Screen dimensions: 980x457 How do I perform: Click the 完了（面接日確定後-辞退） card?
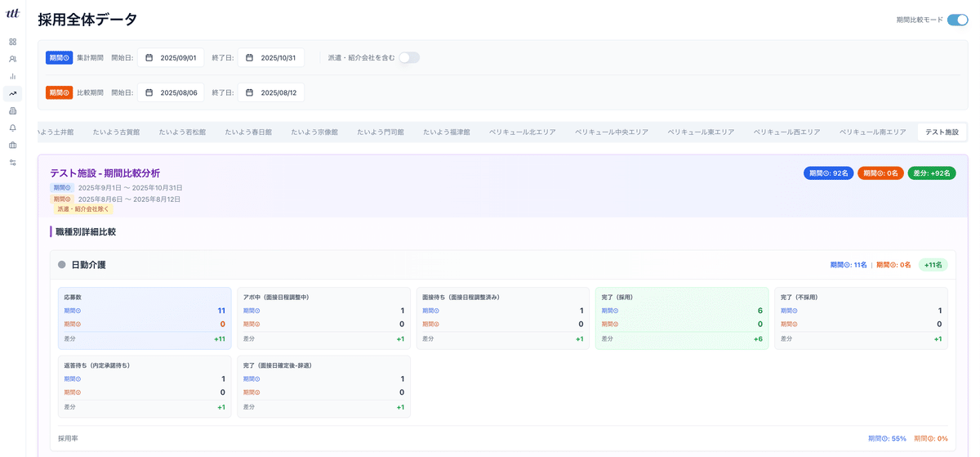pos(323,387)
